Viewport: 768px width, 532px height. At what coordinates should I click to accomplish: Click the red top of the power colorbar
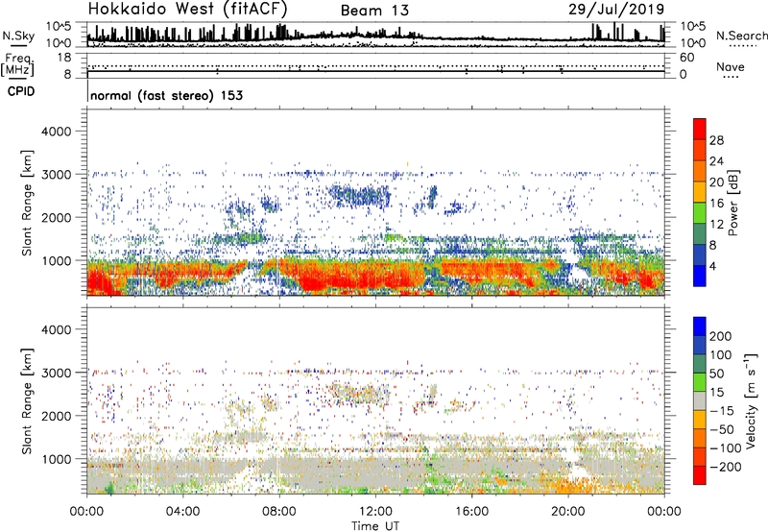700,129
